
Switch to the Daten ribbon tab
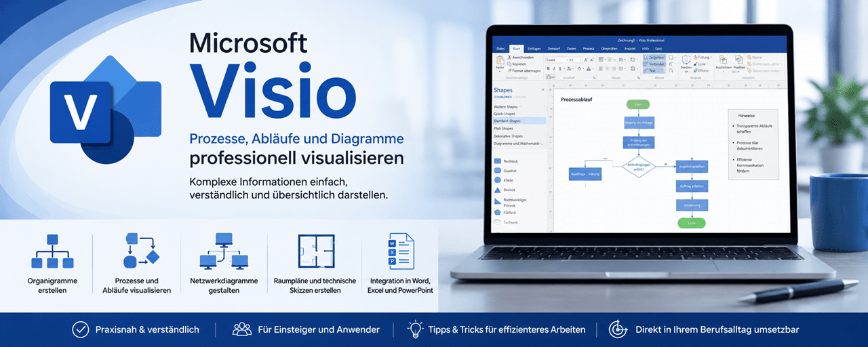(x=572, y=49)
